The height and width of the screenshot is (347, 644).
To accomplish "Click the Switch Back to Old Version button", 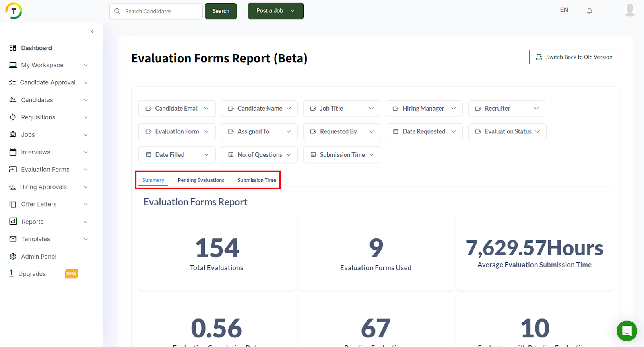I will 574,57.
